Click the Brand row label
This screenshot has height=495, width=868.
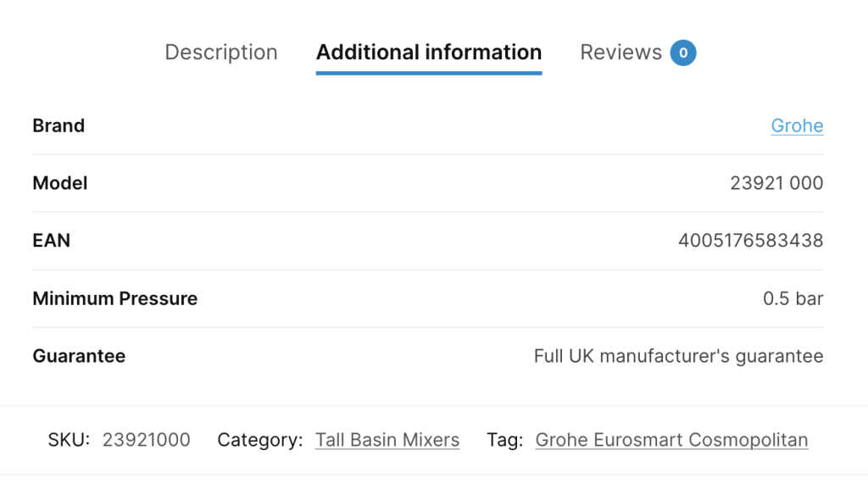[x=58, y=125]
